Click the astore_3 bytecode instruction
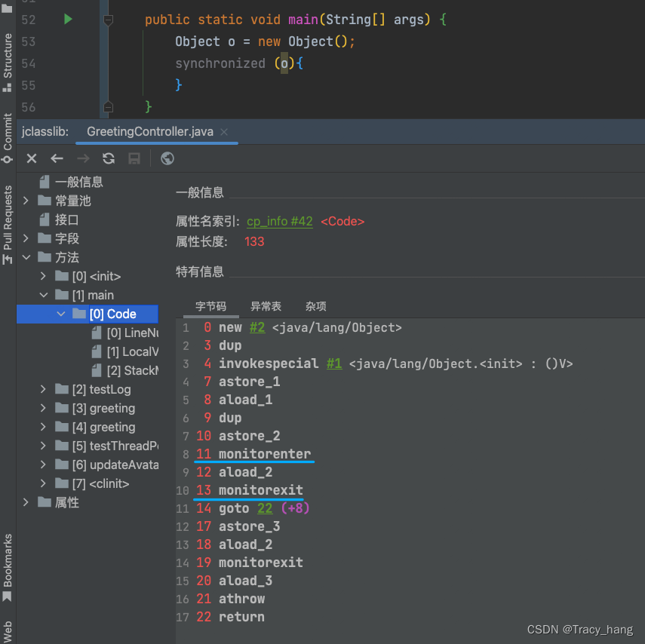 249,526
